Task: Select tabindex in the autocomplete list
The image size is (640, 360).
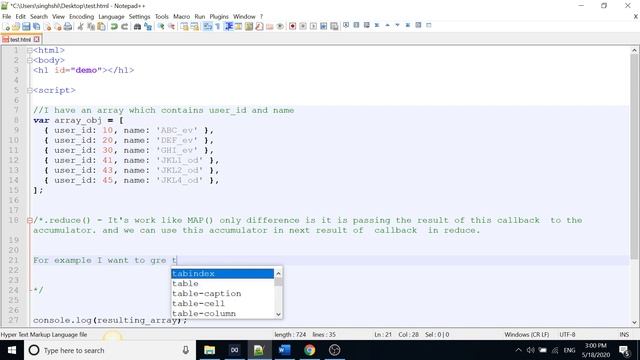Action: tap(222, 273)
